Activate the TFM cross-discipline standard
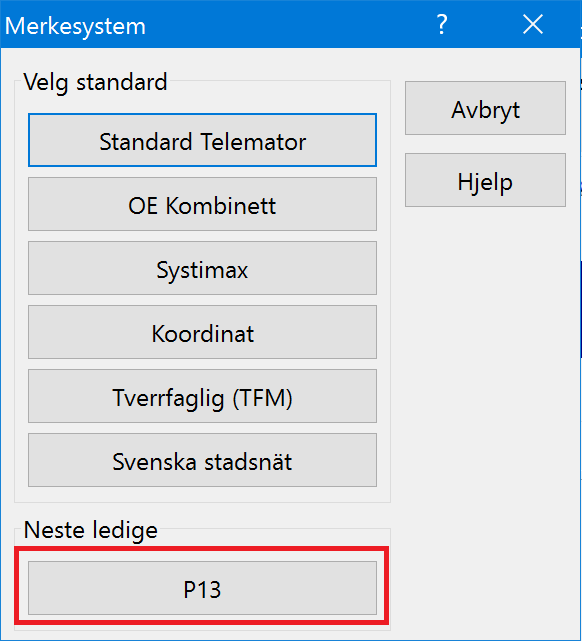The width and height of the screenshot is (582, 641). tap(202, 396)
